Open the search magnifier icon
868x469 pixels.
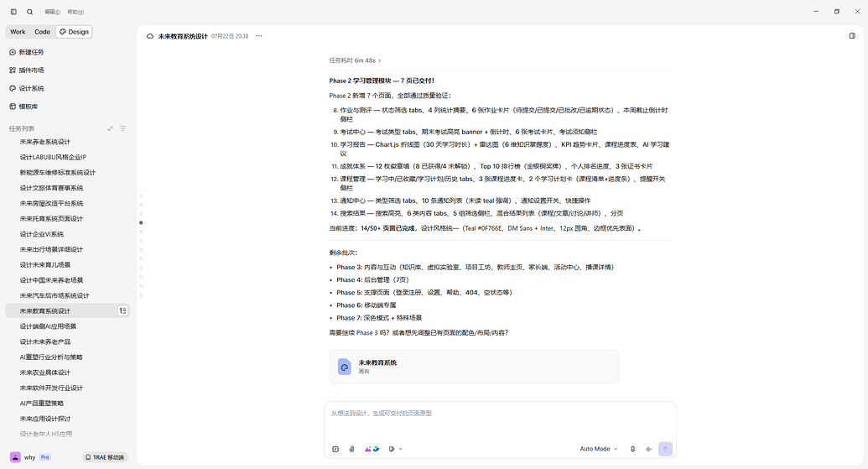(x=30, y=12)
